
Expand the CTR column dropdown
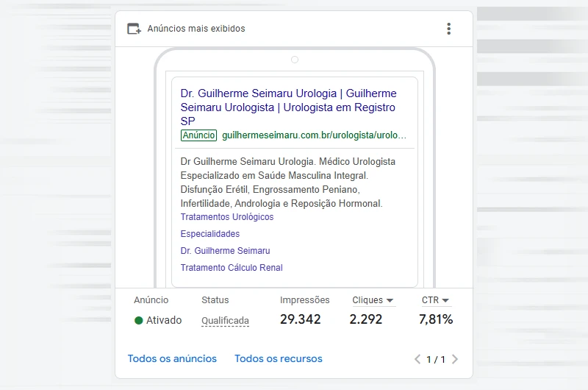(x=445, y=300)
